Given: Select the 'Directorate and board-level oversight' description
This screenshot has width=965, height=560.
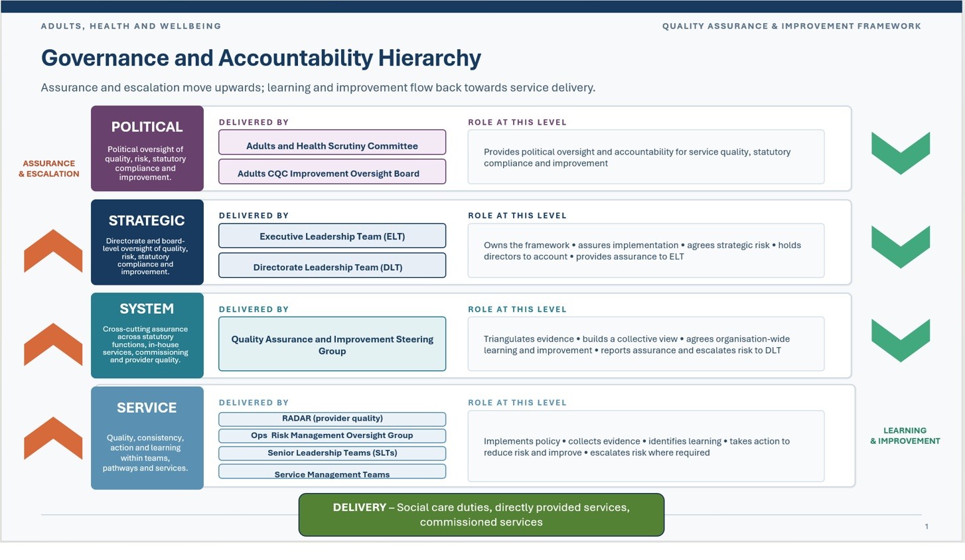Looking at the screenshot, I should tap(145, 256).
